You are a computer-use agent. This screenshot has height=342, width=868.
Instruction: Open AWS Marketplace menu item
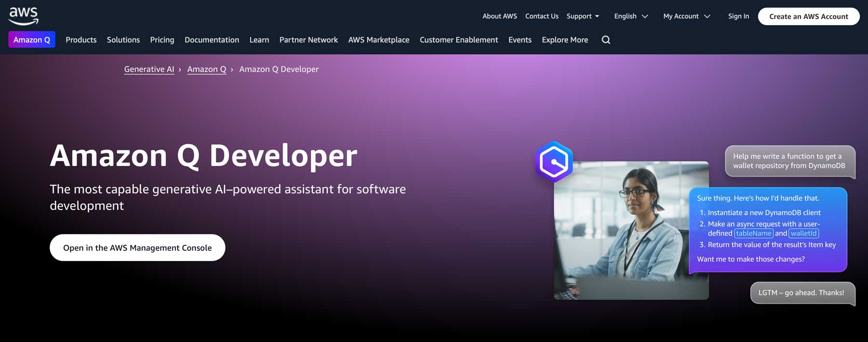point(379,40)
